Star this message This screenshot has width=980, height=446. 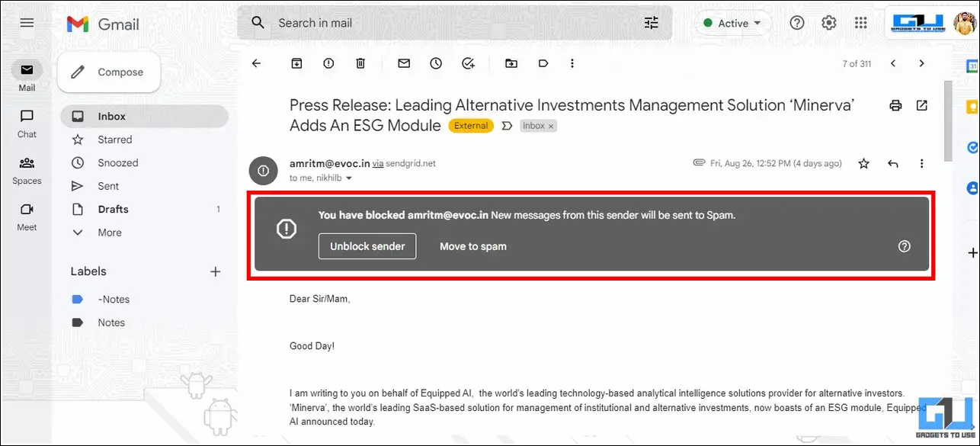tap(863, 163)
